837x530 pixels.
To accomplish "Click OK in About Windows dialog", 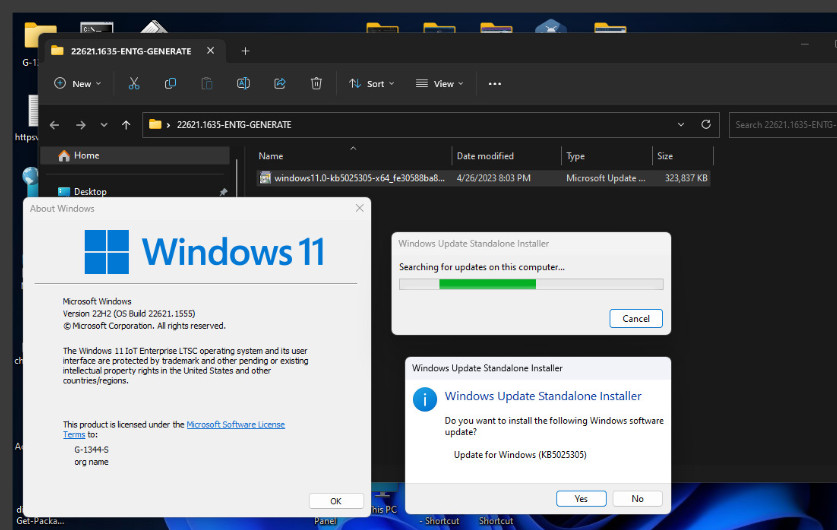I will 336,501.
